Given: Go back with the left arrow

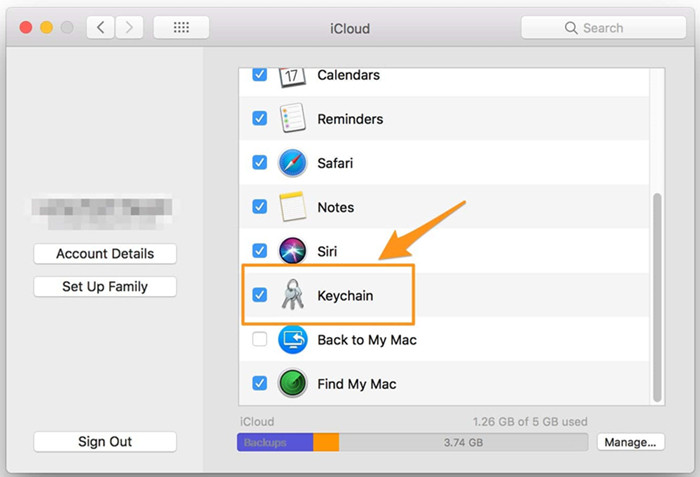Looking at the screenshot, I should (100, 27).
